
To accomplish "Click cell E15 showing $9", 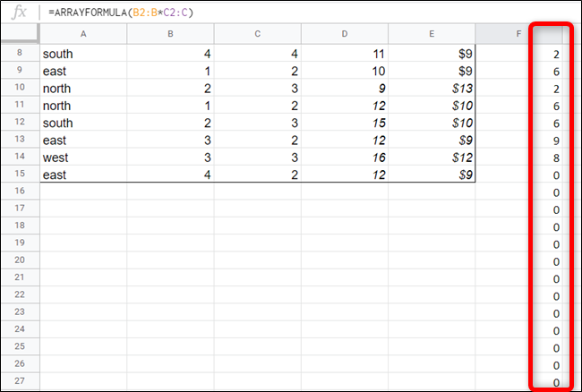I will pos(432,174).
